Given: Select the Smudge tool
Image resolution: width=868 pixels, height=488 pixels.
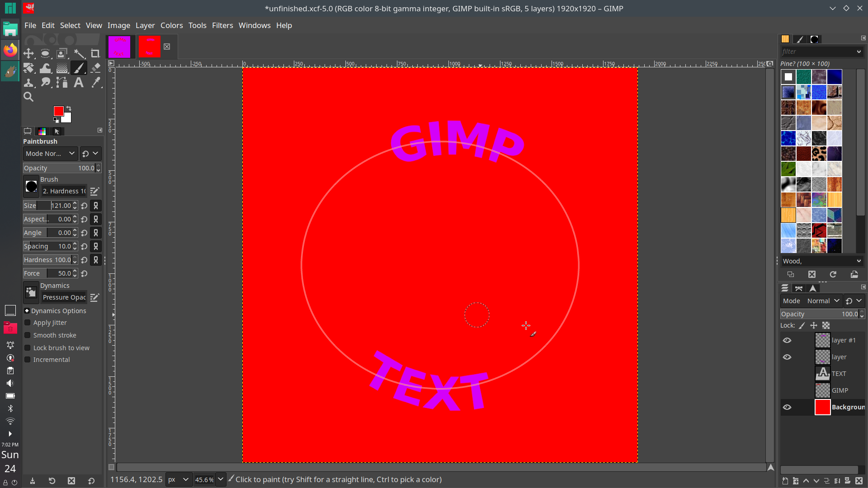Looking at the screenshot, I should (45, 82).
